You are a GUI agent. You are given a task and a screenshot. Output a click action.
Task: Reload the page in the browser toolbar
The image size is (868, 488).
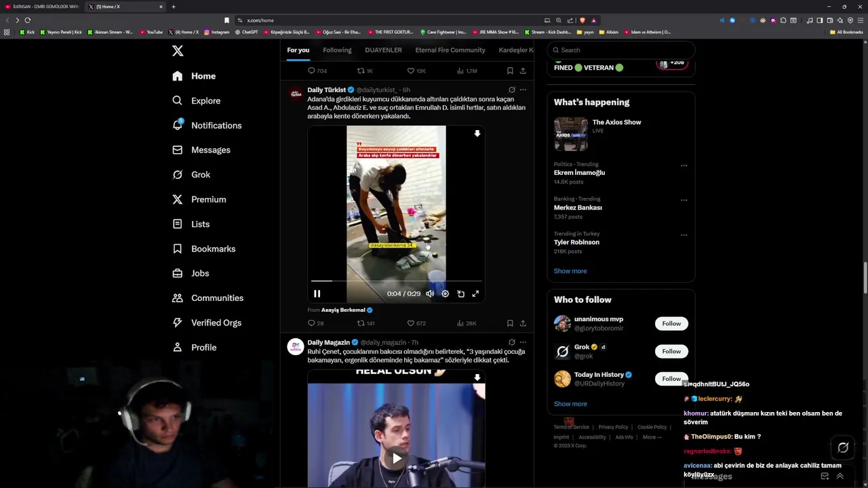[x=28, y=20]
